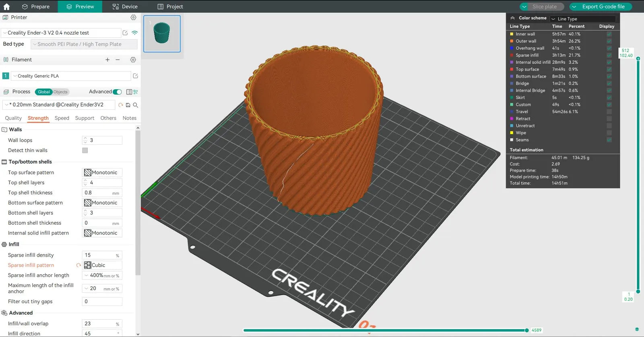The image size is (644, 337).
Task: Save the process preset via floppy icon
Action: coord(128,105)
